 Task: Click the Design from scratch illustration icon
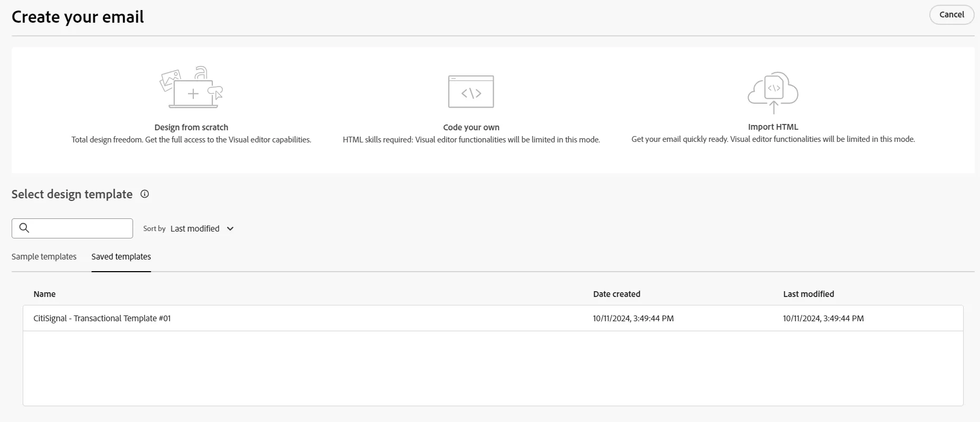pyautogui.click(x=191, y=88)
